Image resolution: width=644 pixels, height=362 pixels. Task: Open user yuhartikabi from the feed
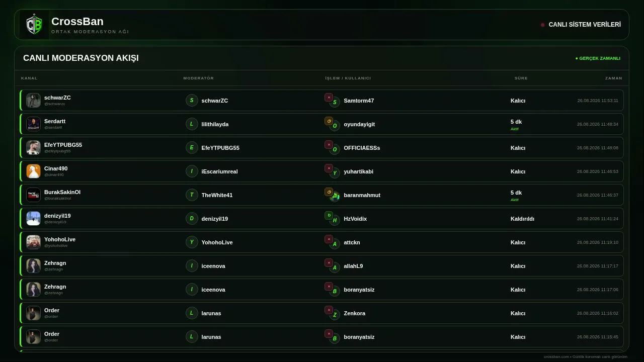pyautogui.click(x=358, y=171)
